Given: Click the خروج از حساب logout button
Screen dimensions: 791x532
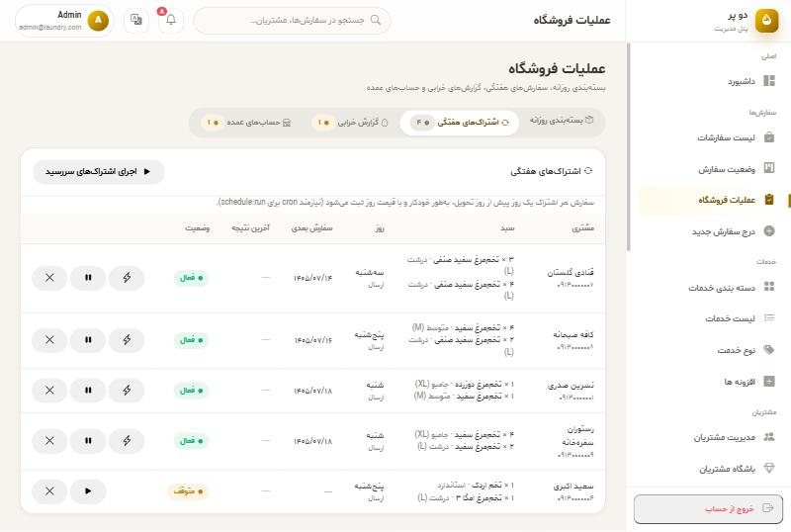Looking at the screenshot, I should click(x=708, y=509).
